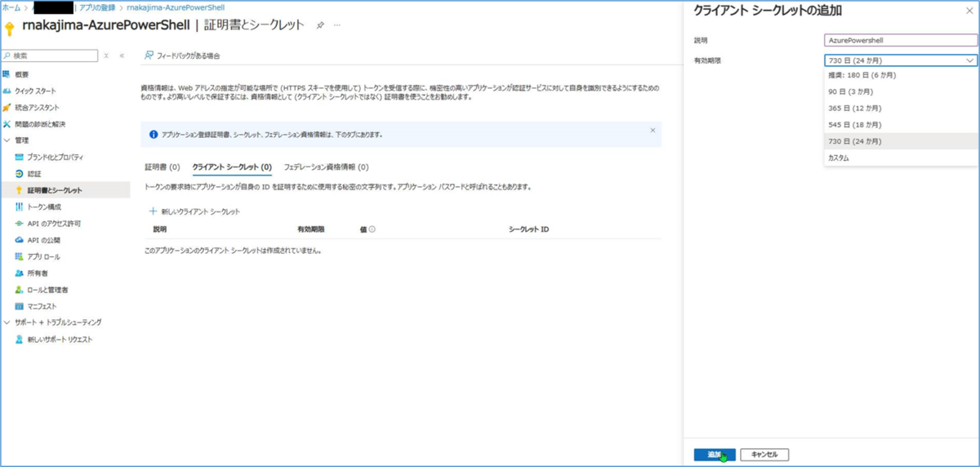Click the blue info icon in the banner
Screen dimensions: 980x467
[154, 134]
